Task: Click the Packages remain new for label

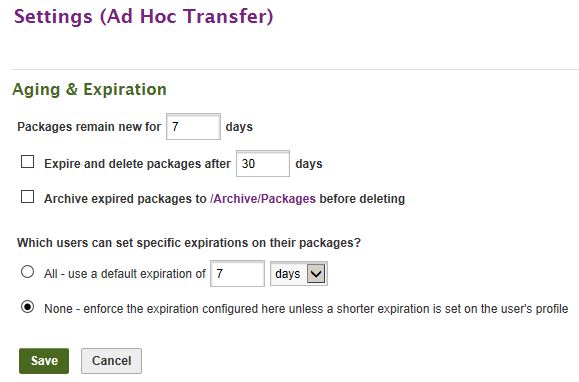Action: (89, 127)
